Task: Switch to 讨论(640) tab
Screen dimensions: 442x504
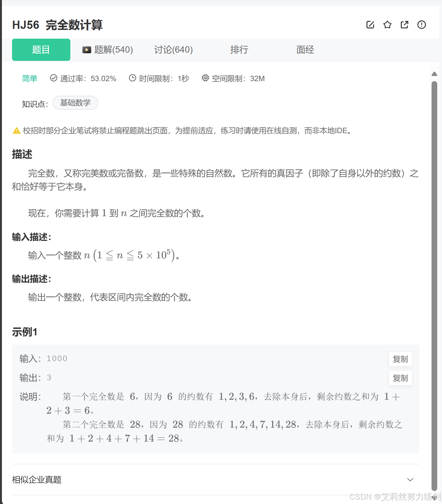Action: (x=173, y=50)
